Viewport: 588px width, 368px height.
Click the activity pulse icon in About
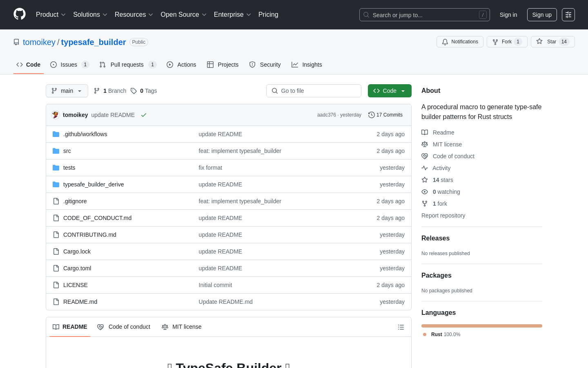click(425, 168)
